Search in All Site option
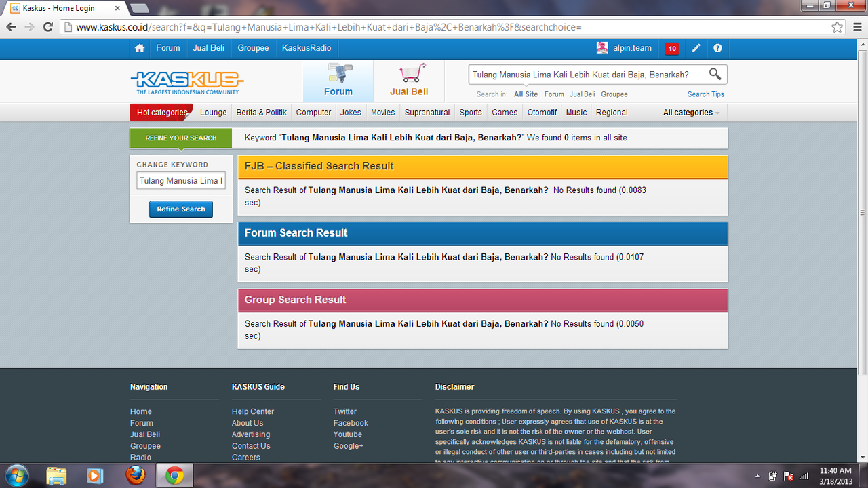The image size is (868, 488). [526, 94]
